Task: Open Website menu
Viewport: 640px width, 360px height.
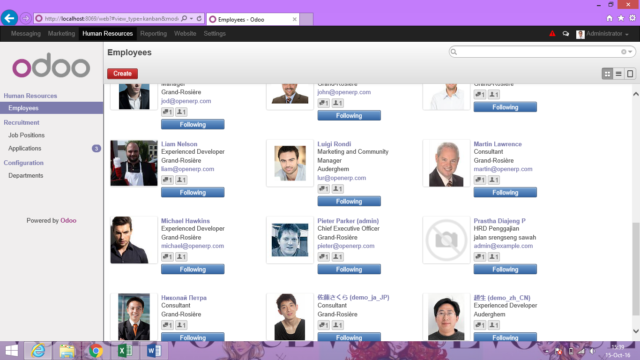Action: pos(185,33)
